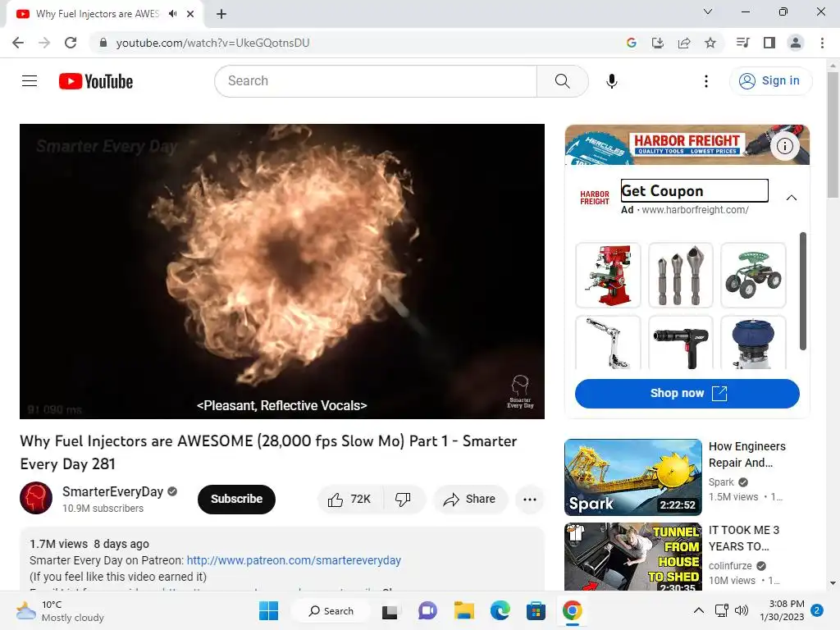This screenshot has width=840, height=630.
Task: Open Chrome three-dot menu
Action: click(822, 43)
